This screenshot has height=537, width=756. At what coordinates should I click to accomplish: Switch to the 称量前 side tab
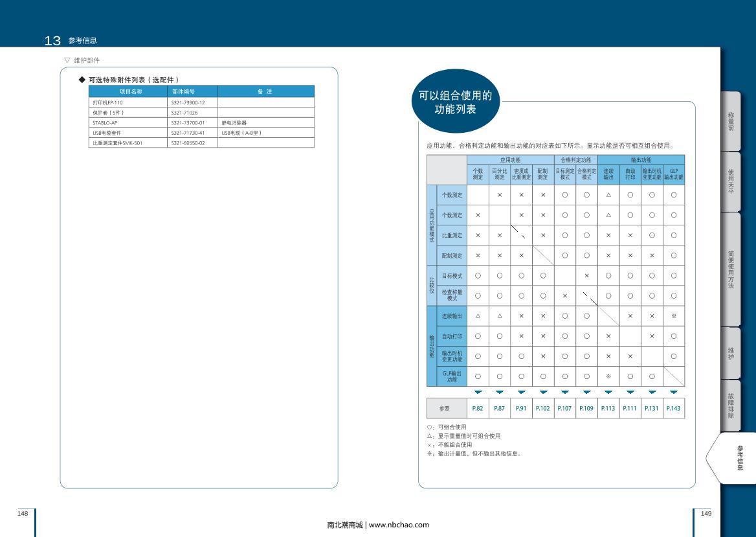coord(730,121)
